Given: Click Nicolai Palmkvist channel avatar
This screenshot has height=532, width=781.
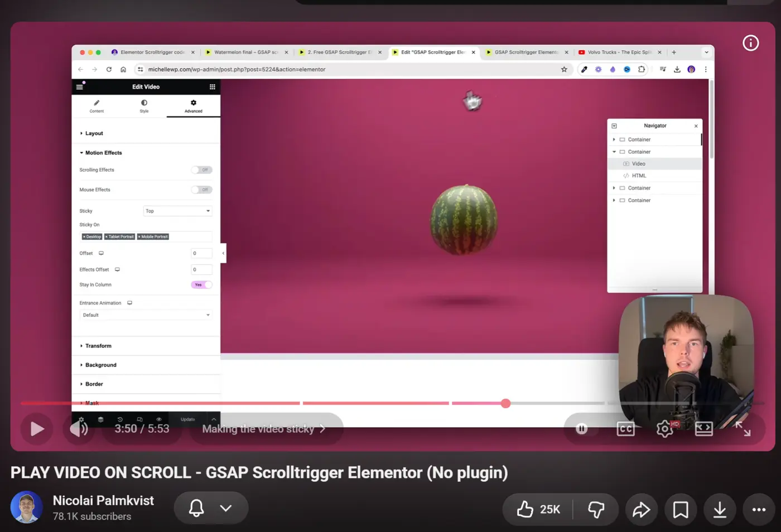Looking at the screenshot, I should 26,507.
